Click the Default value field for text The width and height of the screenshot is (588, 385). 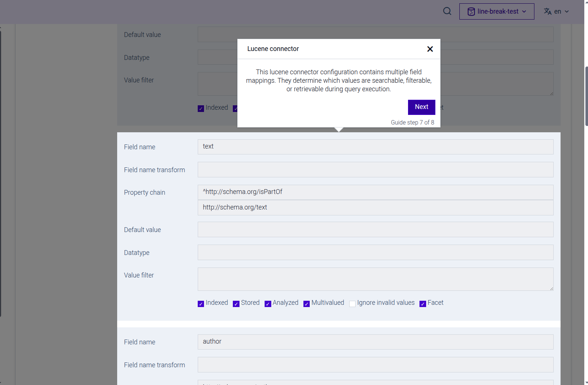click(375, 229)
